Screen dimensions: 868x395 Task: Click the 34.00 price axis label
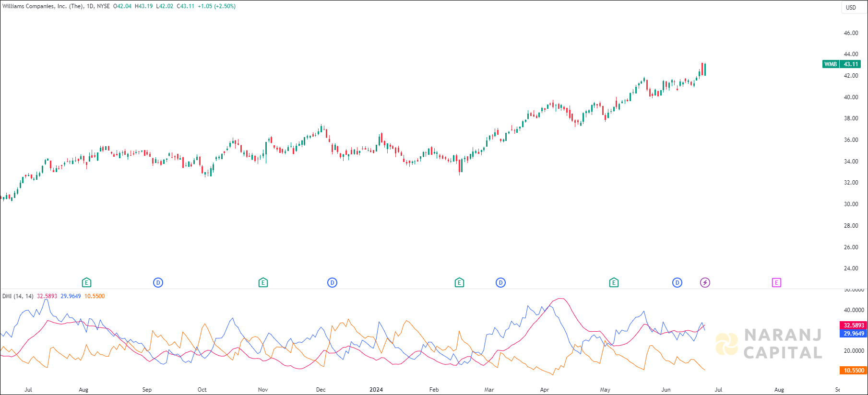(x=851, y=162)
